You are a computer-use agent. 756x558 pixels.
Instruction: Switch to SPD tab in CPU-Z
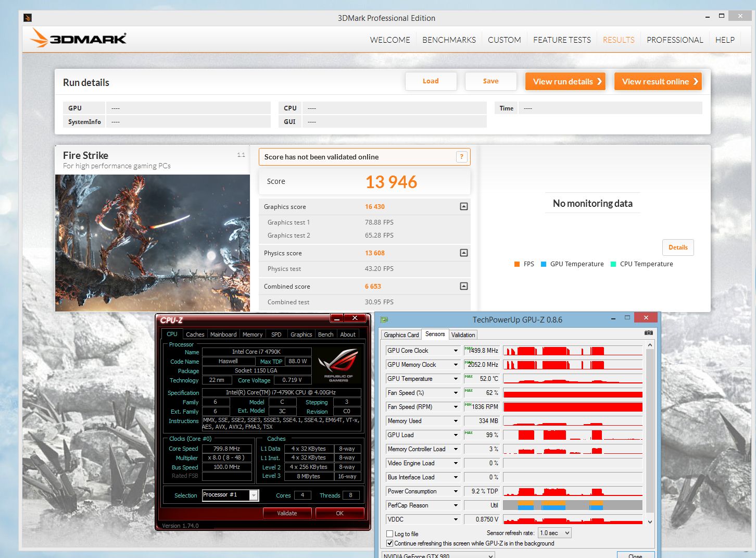(276, 334)
